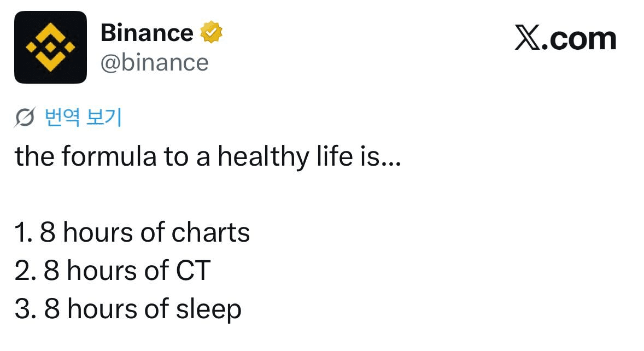Click the gold verified badge
The image size is (644, 351).
pyautogui.click(x=212, y=33)
